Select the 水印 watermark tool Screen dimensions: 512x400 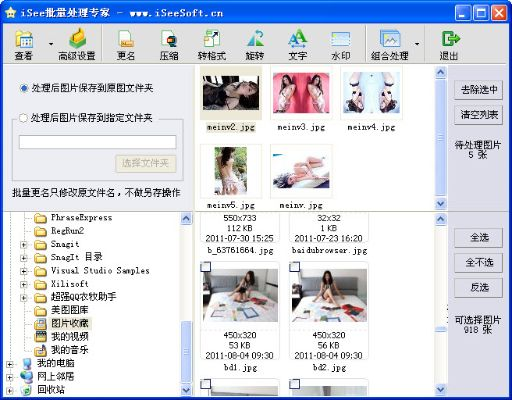[x=341, y=45]
